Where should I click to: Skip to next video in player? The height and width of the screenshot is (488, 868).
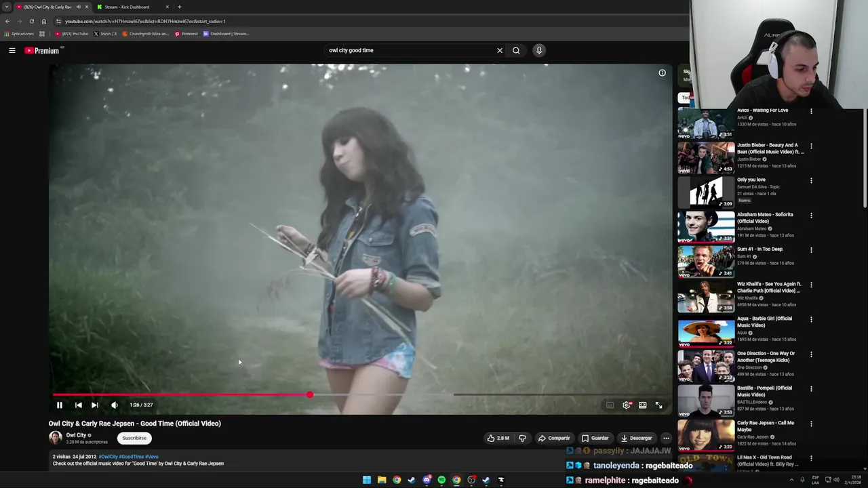[95, 405]
